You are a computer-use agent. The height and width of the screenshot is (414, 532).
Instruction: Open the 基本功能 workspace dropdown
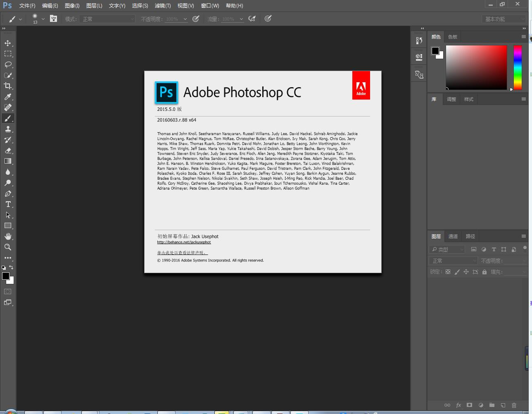(503, 19)
